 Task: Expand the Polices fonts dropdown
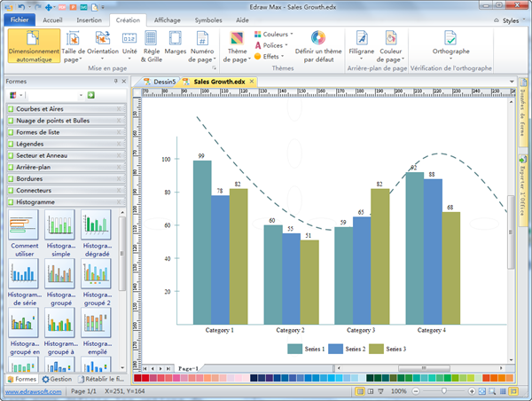(273, 44)
